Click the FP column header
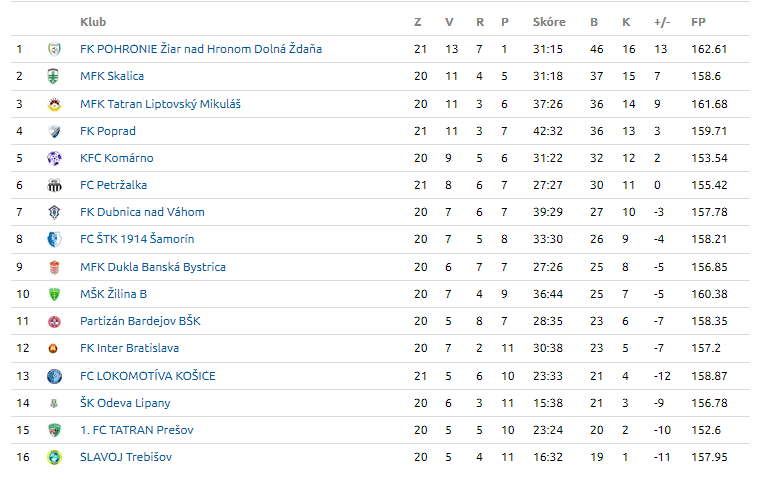The image size is (759, 491). [697, 22]
